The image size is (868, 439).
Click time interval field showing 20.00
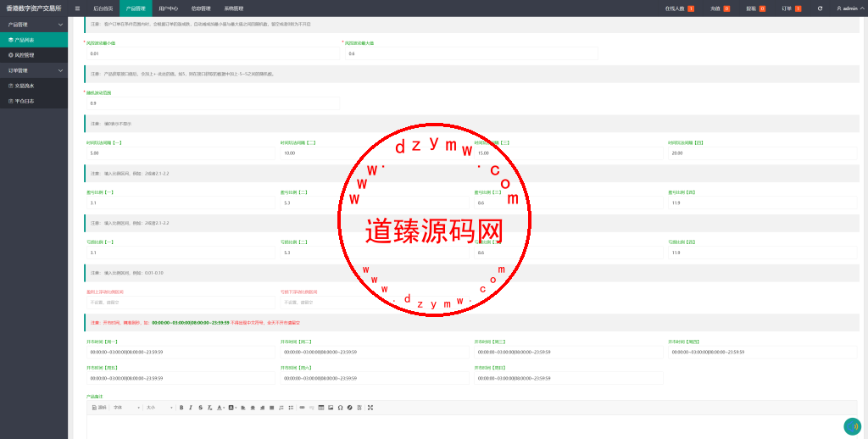point(763,153)
